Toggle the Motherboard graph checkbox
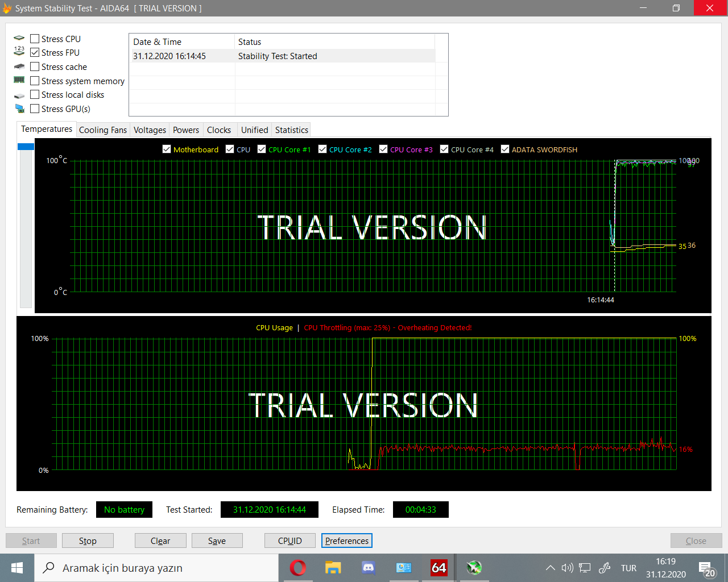This screenshot has height=582, width=728. tap(167, 149)
